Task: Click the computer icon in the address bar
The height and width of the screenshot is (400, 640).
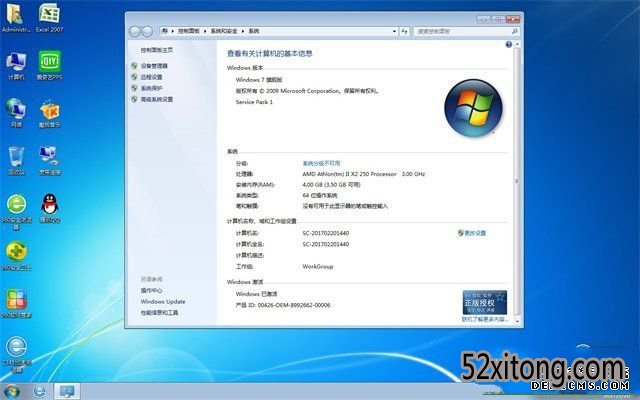Action: 164,31
